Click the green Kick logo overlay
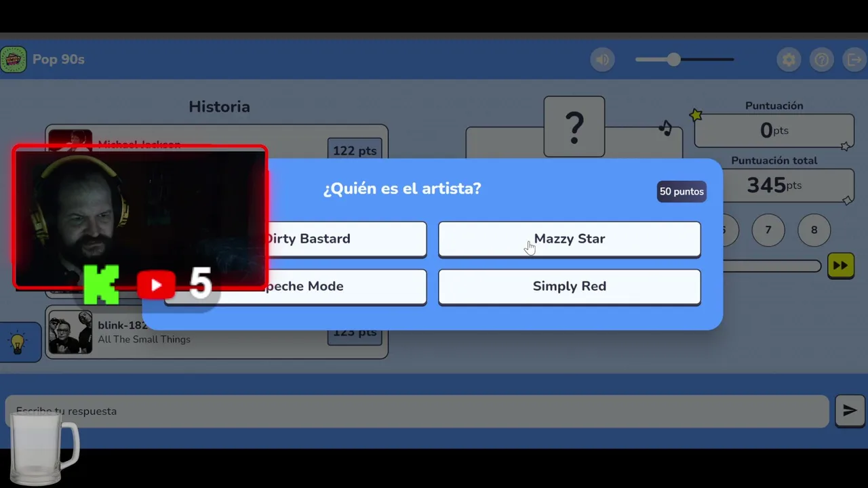The image size is (868, 488). tap(101, 285)
